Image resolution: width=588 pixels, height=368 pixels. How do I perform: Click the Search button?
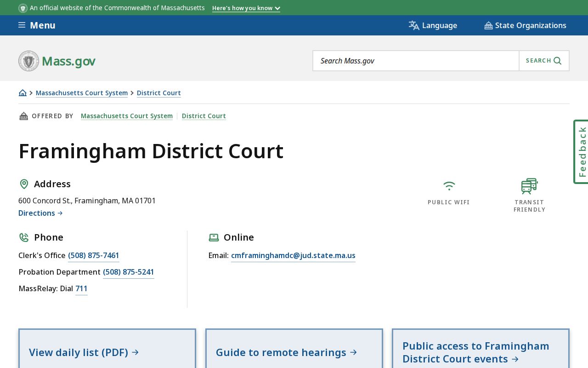pos(544,61)
